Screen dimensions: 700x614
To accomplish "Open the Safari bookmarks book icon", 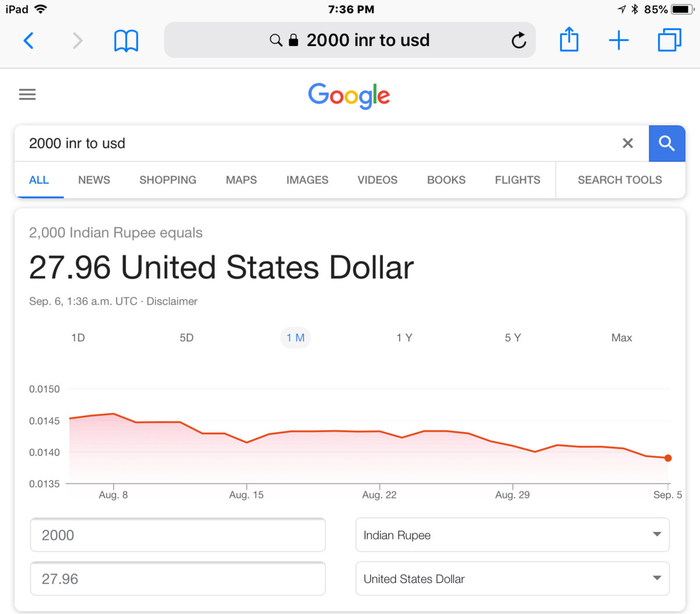I will tap(126, 40).
